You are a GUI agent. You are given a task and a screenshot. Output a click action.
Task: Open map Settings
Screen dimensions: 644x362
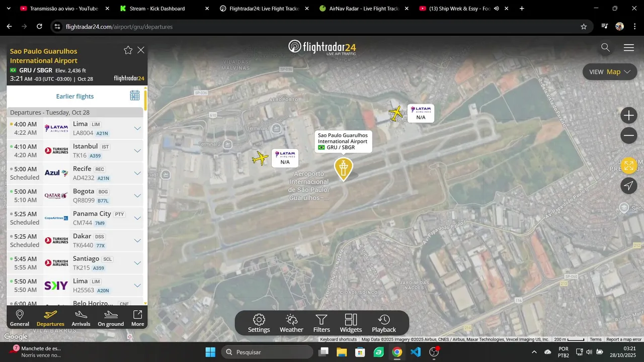(x=259, y=323)
